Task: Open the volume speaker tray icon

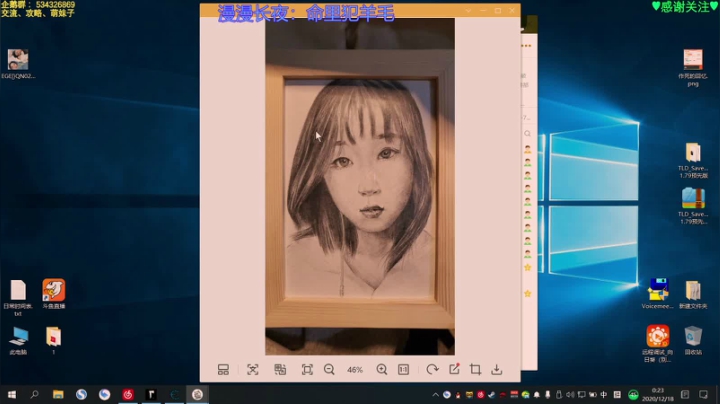Action: pyautogui.click(x=570, y=395)
